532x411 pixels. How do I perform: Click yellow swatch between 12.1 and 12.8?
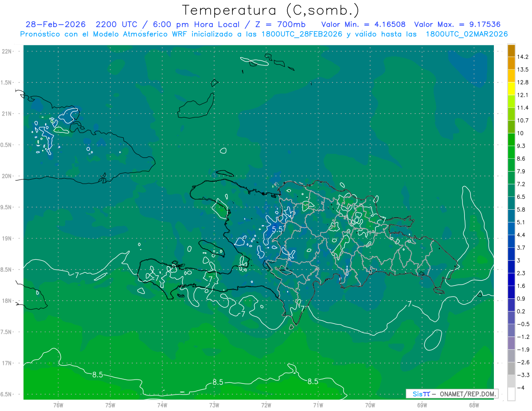click(x=511, y=89)
